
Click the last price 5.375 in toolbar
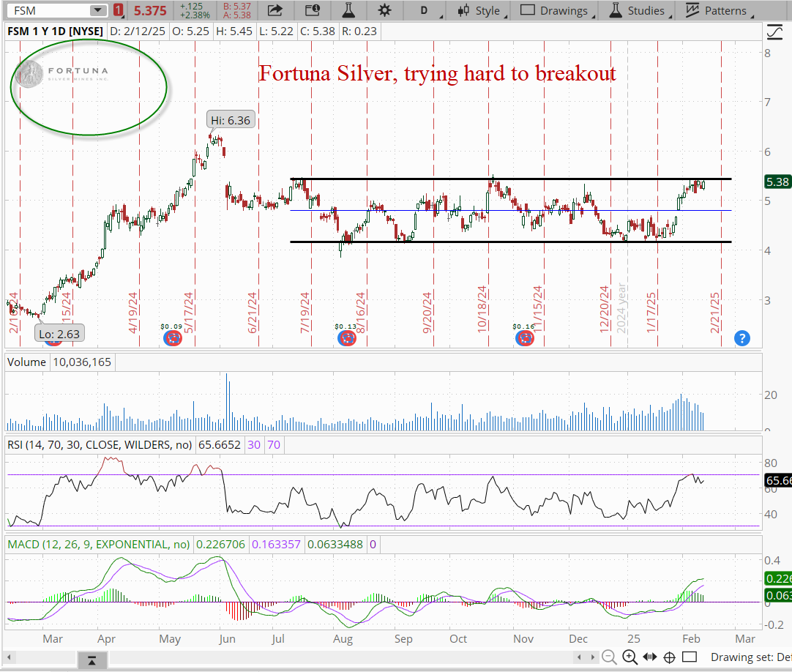[x=150, y=10]
